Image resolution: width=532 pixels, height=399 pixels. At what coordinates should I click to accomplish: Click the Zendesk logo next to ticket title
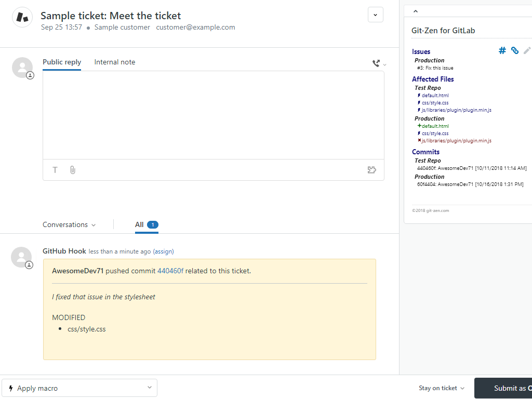22,17
